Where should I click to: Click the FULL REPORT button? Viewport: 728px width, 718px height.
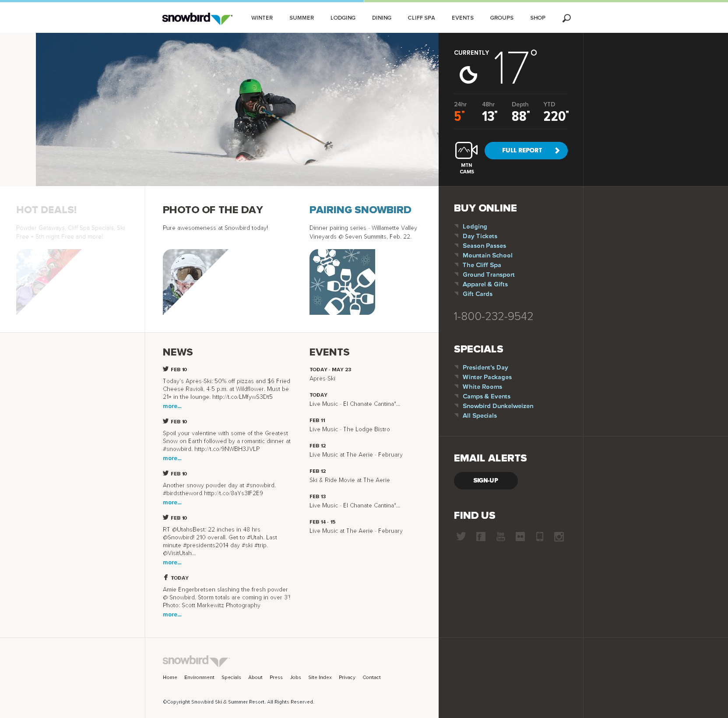coord(526,151)
